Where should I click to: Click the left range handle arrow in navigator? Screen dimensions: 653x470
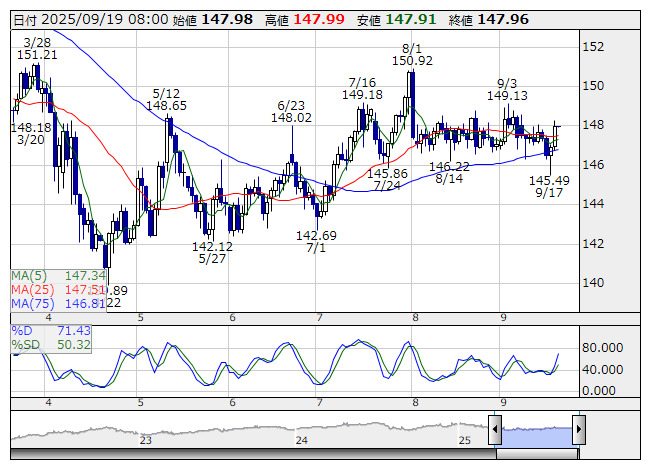click(494, 430)
